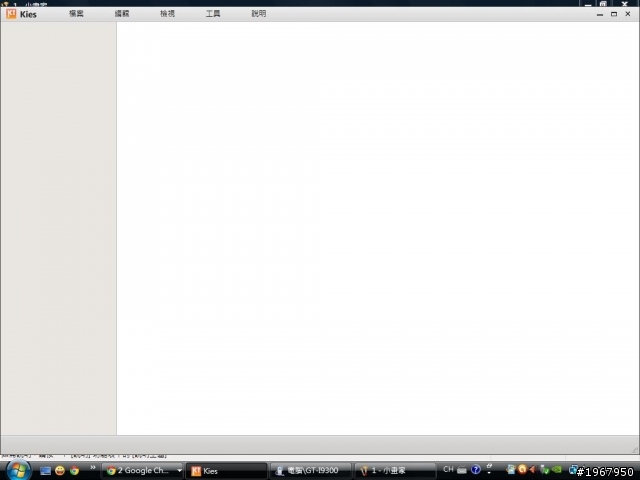Open the 檔案 (File) menu in Kies
Image resolution: width=640 pixels, height=480 pixels.
point(76,14)
